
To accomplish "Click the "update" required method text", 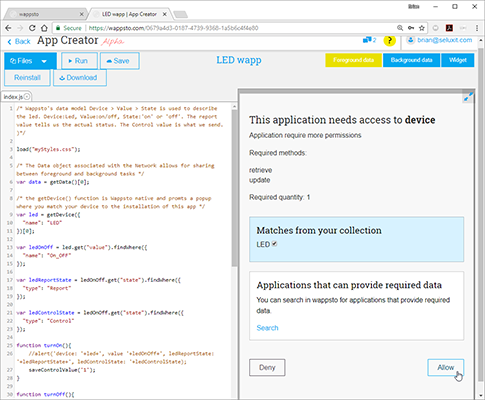I will point(259,180).
